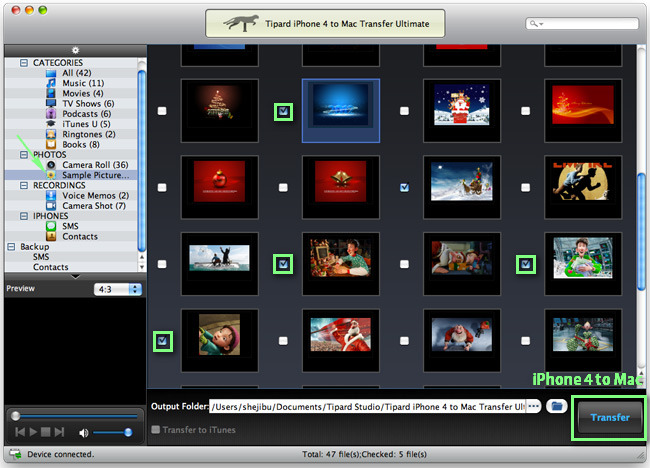Enable Transfer to iTunes checkbox
The image size is (650, 468).
coord(156,430)
